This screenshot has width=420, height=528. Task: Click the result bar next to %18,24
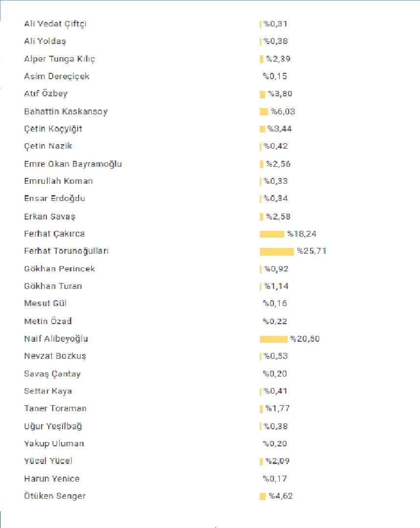coord(272,234)
